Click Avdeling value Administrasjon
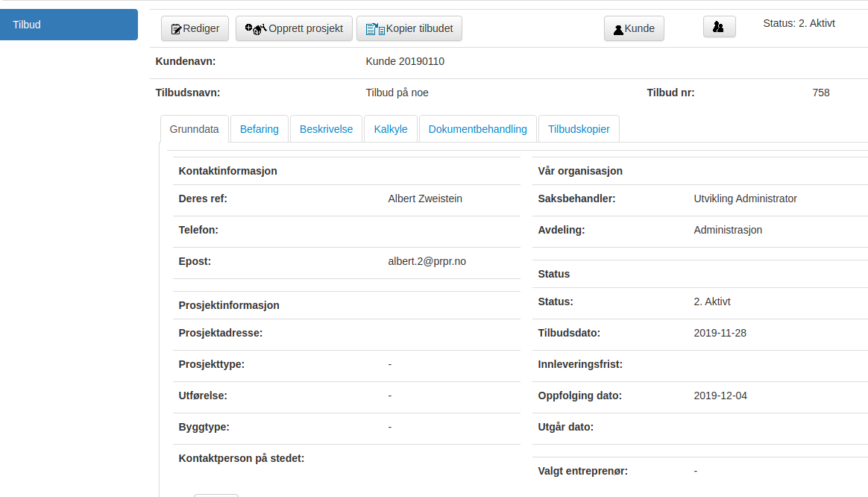868x497 pixels. 727,230
